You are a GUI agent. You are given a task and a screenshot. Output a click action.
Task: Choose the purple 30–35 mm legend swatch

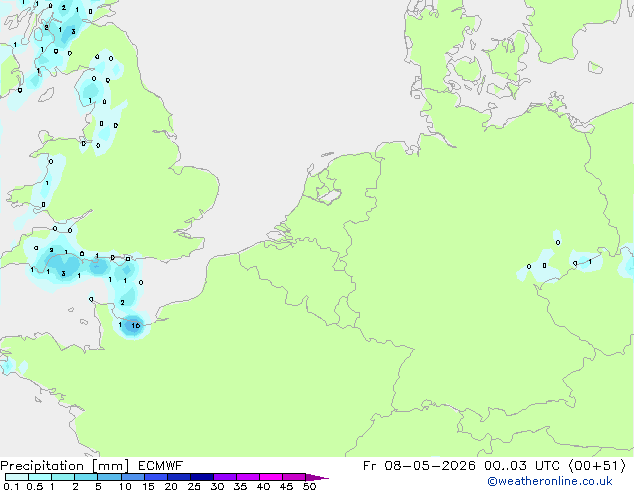tap(225, 477)
